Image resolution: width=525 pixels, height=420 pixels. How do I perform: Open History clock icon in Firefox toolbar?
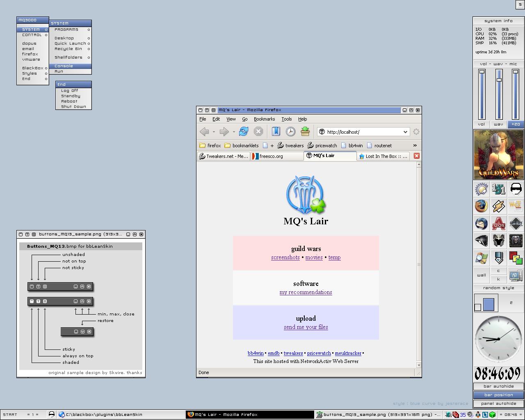pos(290,131)
